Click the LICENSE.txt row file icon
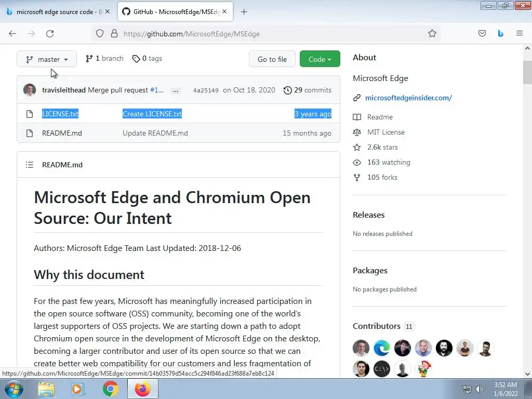Screen dimensions: 532x399 click(x=30, y=114)
